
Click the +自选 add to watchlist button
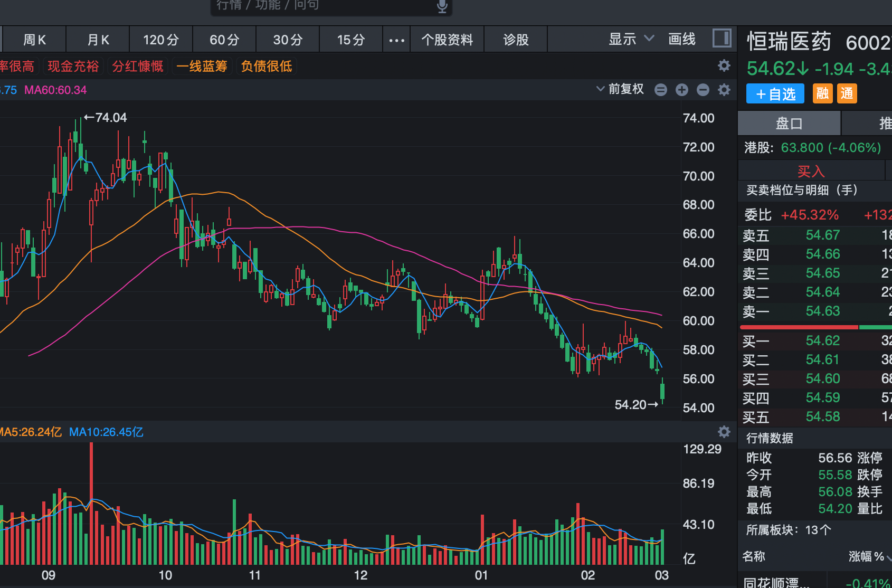(775, 94)
